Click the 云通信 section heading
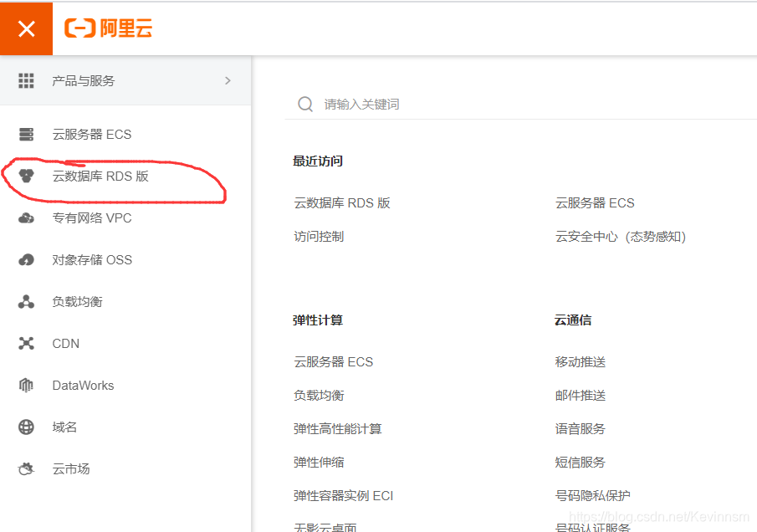Screen dimensions: 757x532 tap(573, 320)
